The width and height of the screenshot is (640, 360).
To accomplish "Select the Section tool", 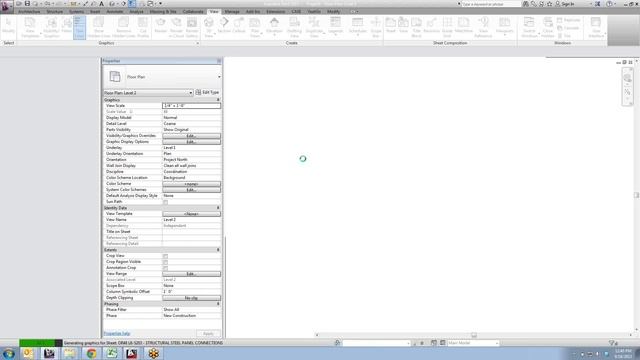I will pyautogui.click(x=224, y=26).
